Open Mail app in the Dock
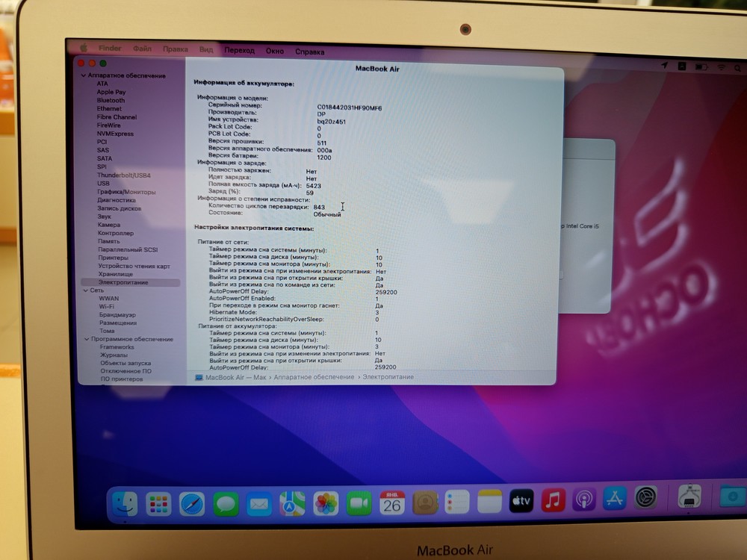 coord(259,504)
